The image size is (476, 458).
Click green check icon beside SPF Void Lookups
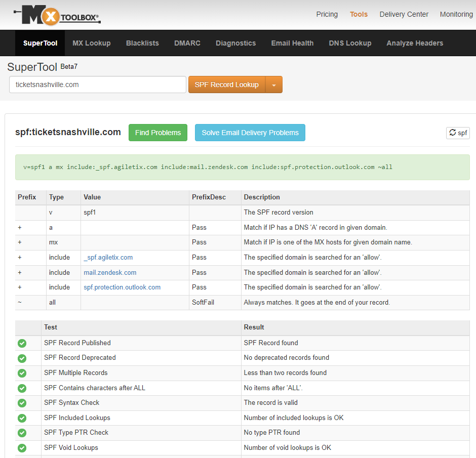[22, 448]
